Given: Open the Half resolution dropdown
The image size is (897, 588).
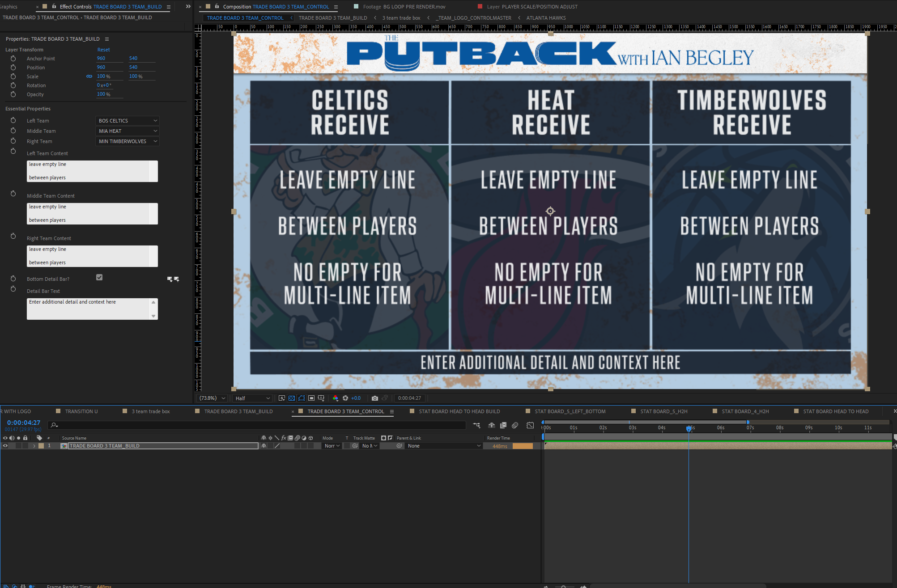Looking at the screenshot, I should (x=253, y=398).
